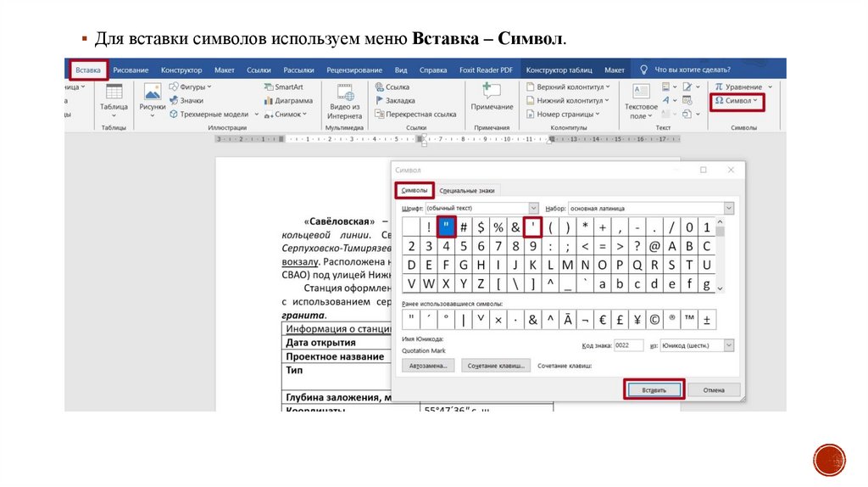Click the Что вы хотите сделать search box
The height and width of the screenshot is (487, 868).
[685, 70]
